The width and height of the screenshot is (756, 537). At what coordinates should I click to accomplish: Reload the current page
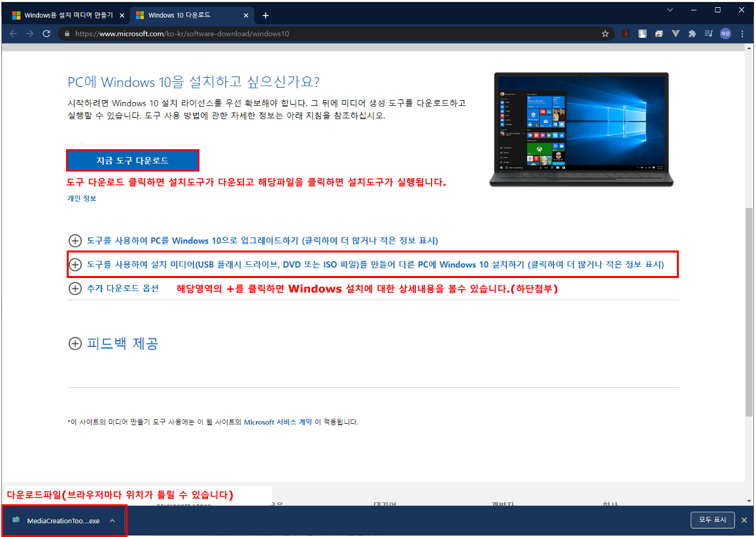click(46, 34)
